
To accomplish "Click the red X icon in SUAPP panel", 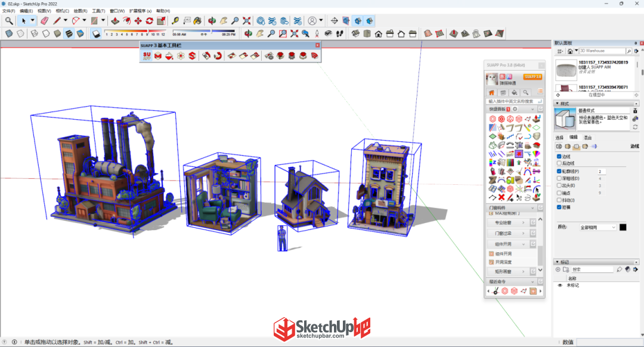I will 501,197.
